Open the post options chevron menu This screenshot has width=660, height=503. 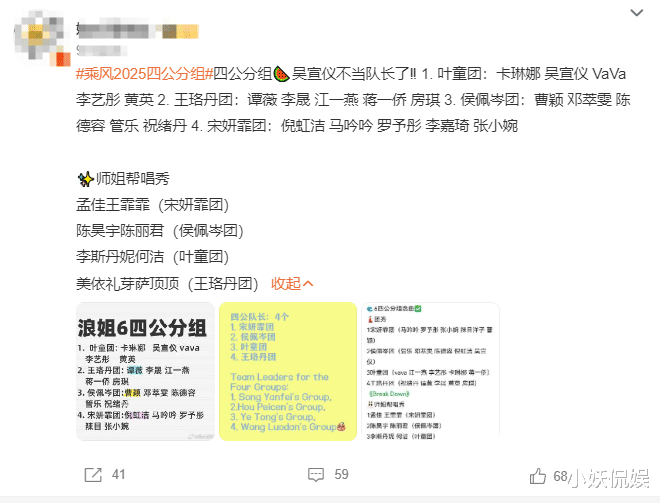click(x=636, y=13)
